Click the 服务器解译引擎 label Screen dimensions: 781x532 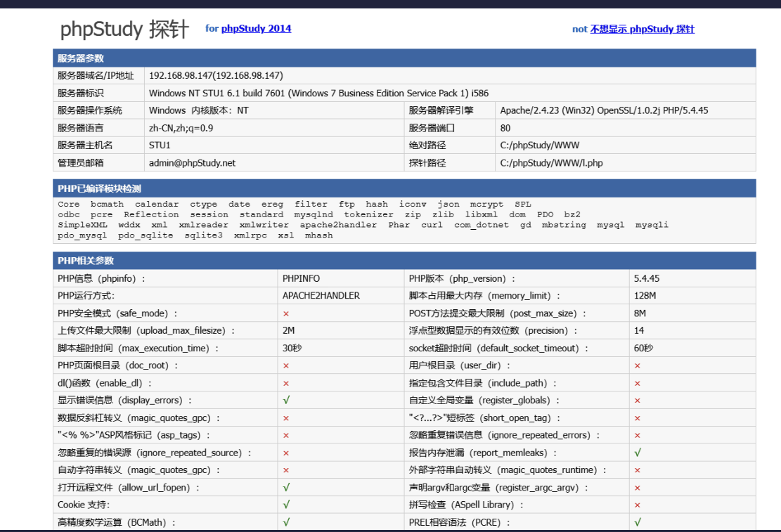(441, 110)
